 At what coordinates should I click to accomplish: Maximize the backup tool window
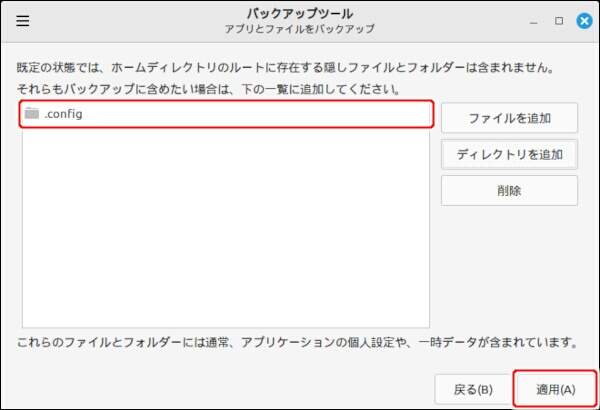point(559,21)
